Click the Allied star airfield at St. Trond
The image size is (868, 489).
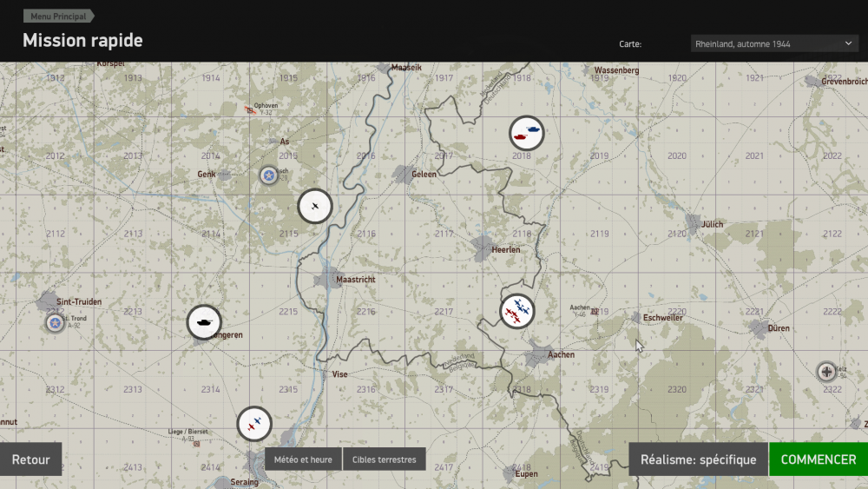coord(55,322)
